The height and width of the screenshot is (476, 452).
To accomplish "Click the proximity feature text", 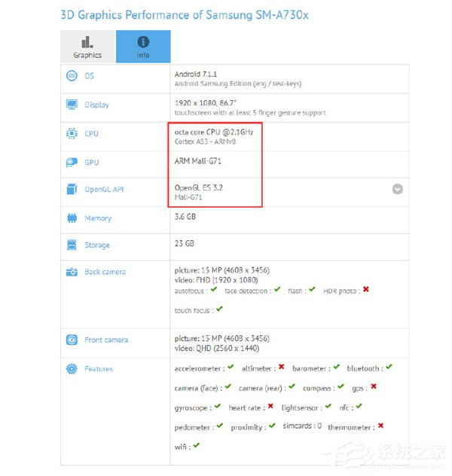I will click(x=249, y=428).
